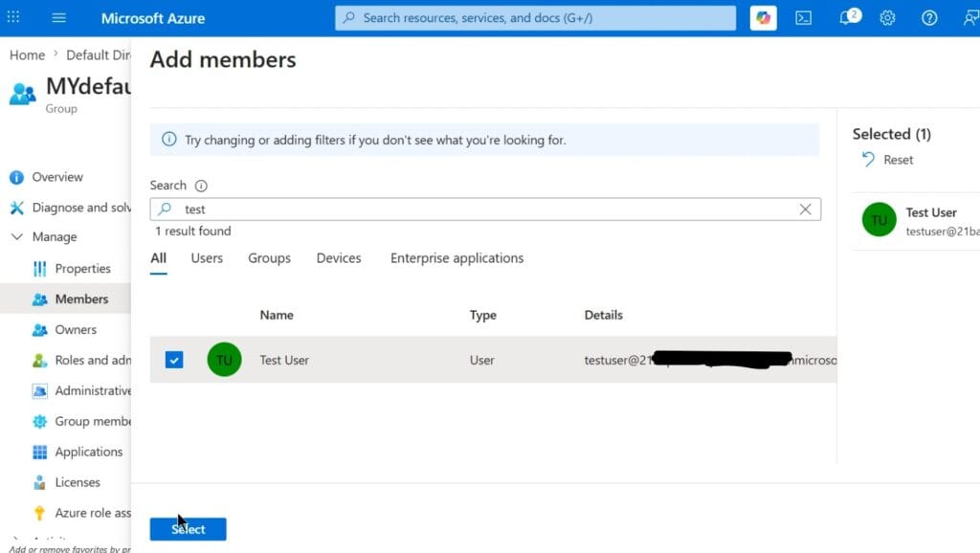Click the Licenses icon
The image size is (980, 553).
click(39, 482)
